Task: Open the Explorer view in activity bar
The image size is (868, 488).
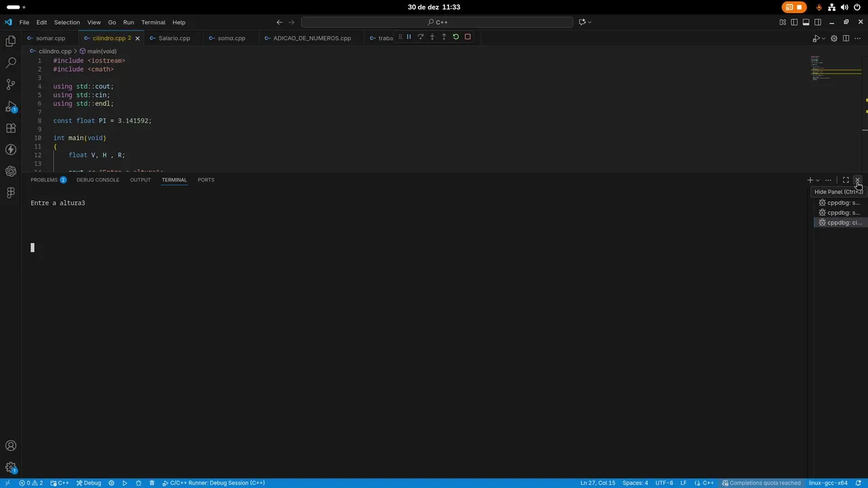Action: click(x=11, y=41)
